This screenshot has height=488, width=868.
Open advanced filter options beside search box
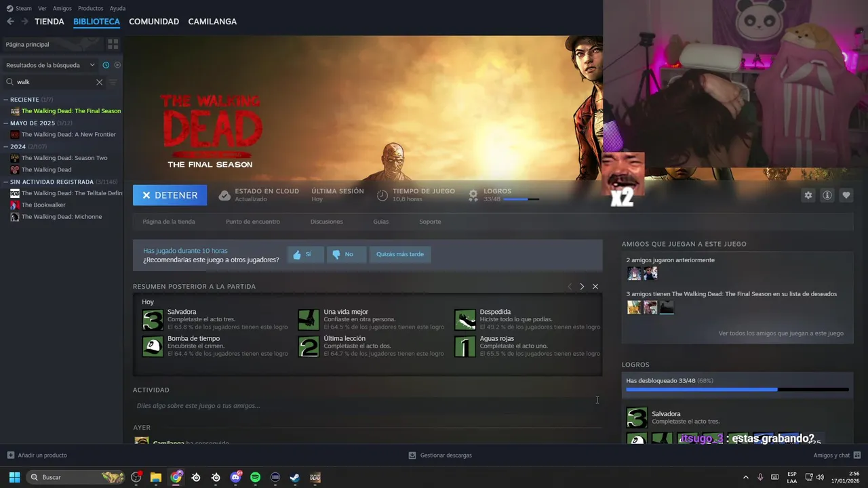click(x=113, y=82)
